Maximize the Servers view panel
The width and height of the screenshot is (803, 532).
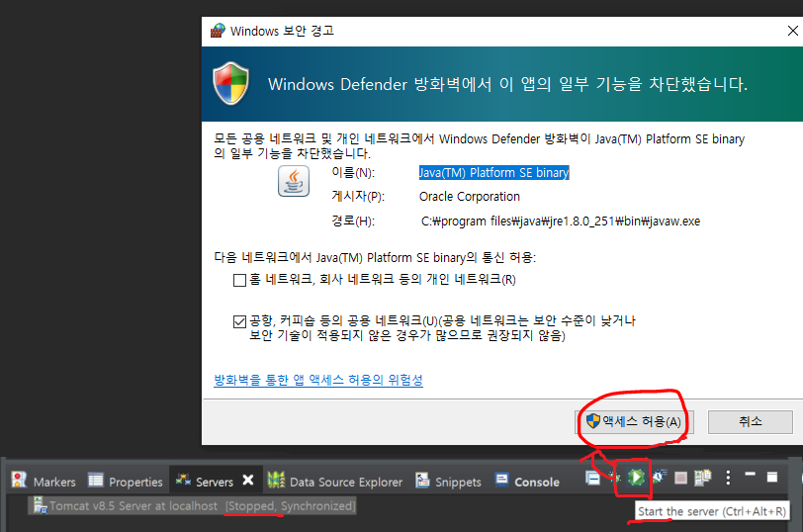point(772,477)
